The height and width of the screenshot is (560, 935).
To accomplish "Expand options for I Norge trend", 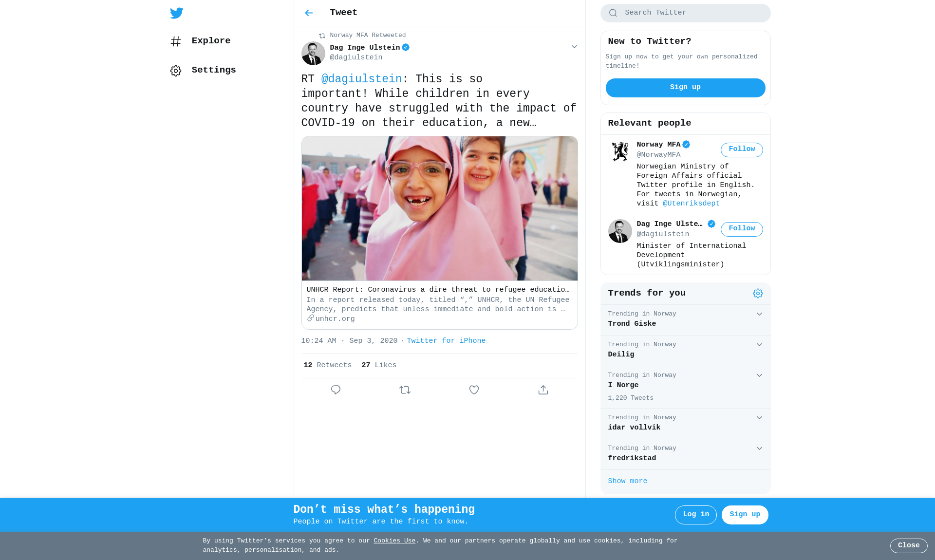I will point(759,375).
